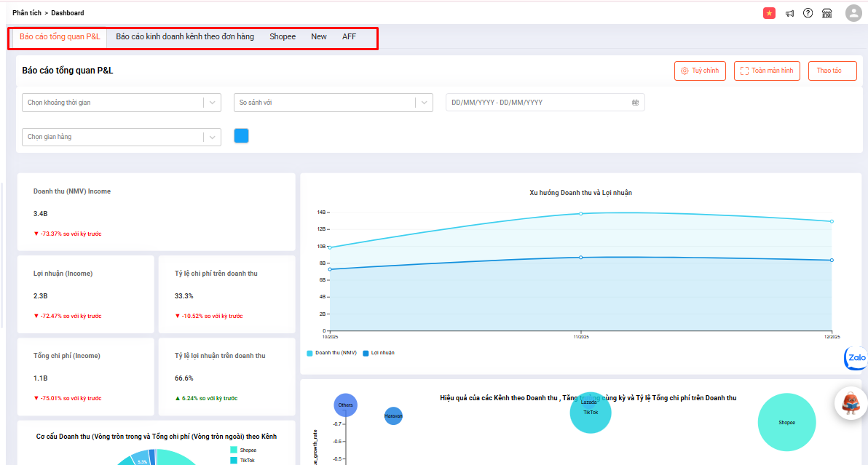This screenshot has width=868, height=465.
Task: Click calendar icon in date range field
Action: [x=635, y=103]
